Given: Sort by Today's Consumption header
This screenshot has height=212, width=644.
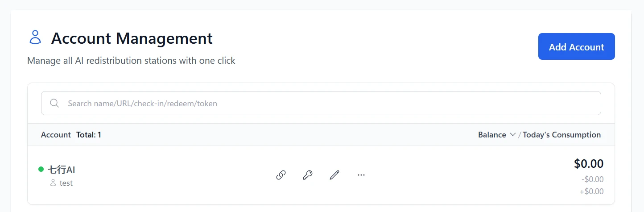Looking at the screenshot, I should point(561,135).
